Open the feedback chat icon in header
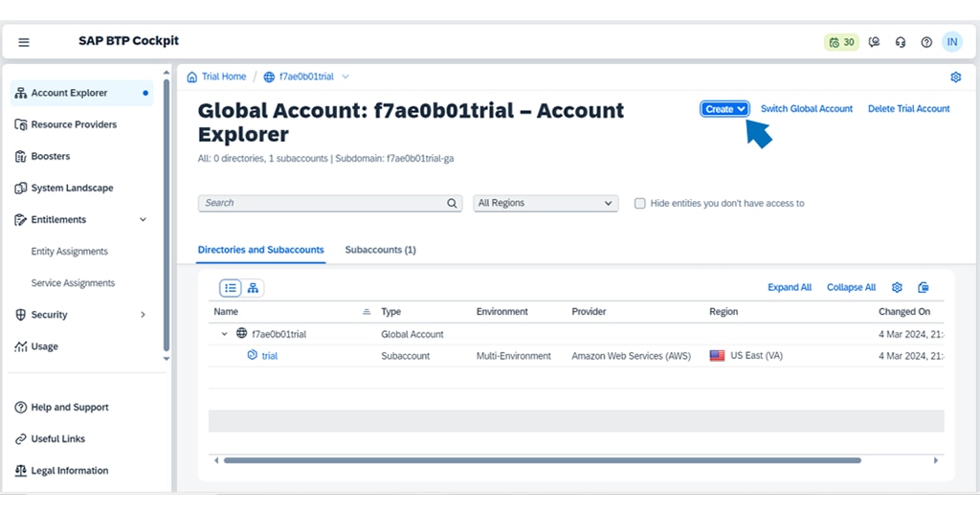 874,42
